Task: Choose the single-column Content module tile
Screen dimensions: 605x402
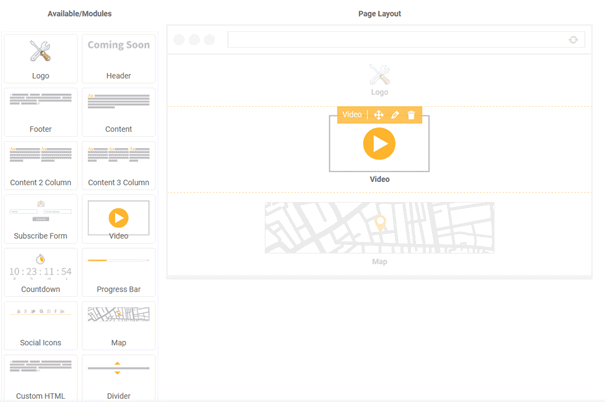Action: 118,112
